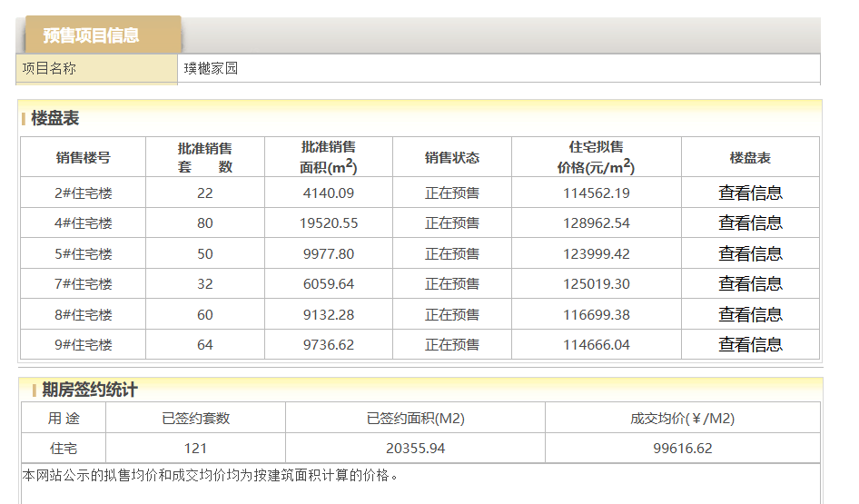Click the average deal price 99616.62
Screen dimensions: 859x504
pyautogui.click(x=682, y=449)
